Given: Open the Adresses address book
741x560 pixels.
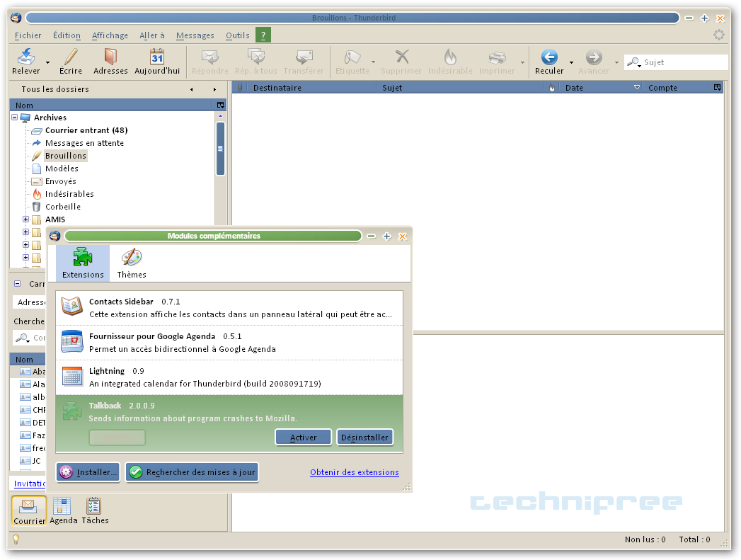Looking at the screenshot, I should click(x=110, y=57).
